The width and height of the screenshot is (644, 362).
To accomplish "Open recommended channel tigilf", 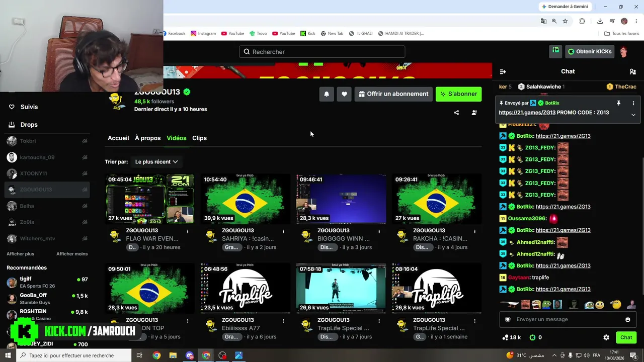I will point(47,282).
